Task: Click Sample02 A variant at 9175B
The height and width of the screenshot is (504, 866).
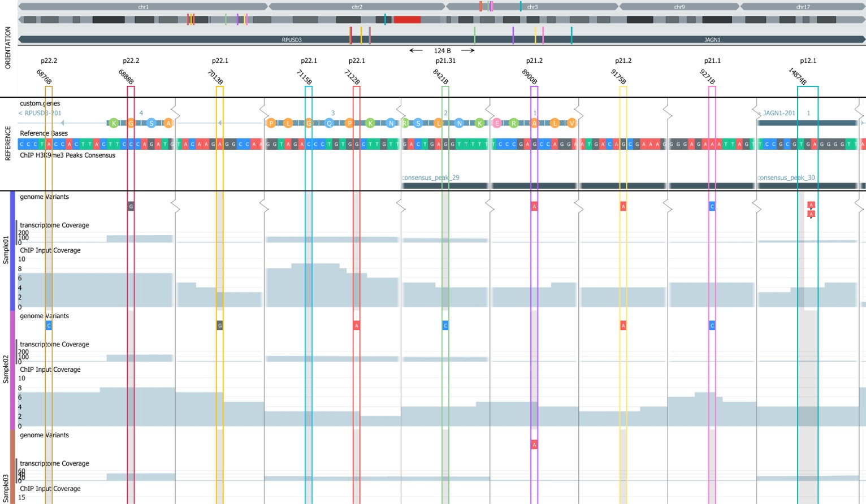Action: tap(623, 325)
